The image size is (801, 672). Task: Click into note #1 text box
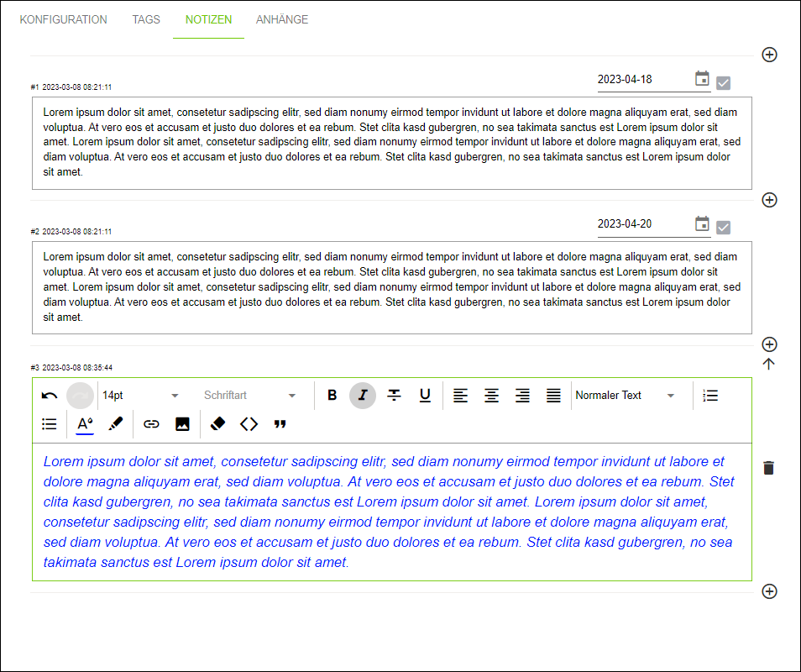[392, 143]
